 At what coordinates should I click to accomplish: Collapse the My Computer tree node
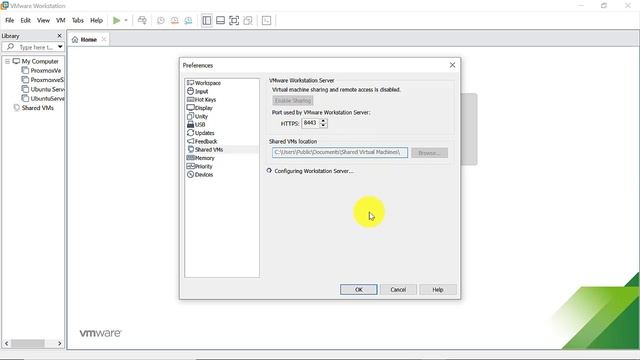click(7, 61)
